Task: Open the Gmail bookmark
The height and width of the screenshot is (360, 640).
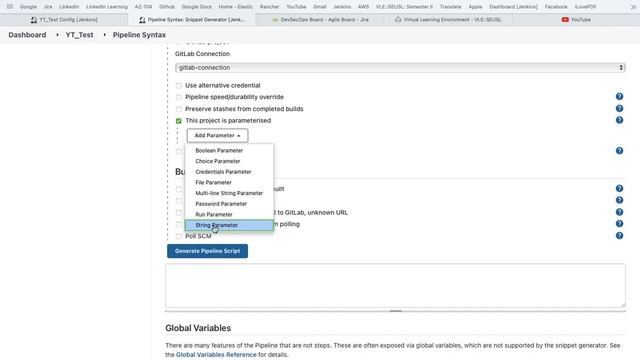Action: [320, 7]
